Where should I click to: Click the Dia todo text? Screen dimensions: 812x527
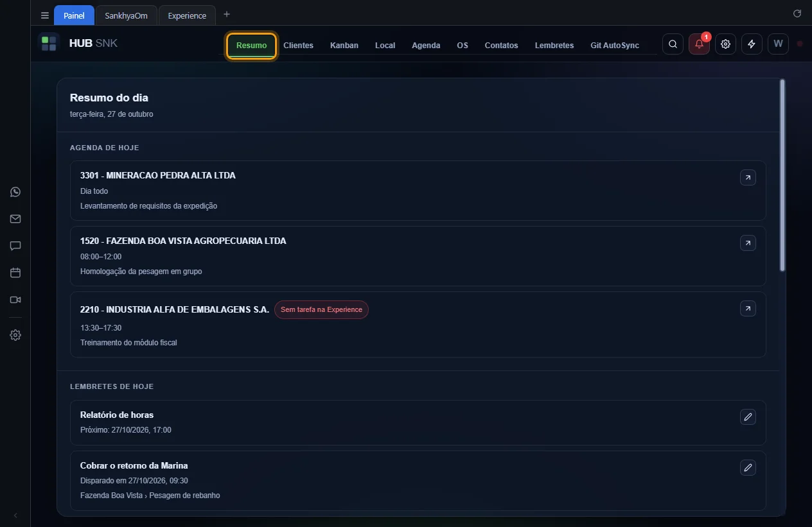[x=94, y=191]
